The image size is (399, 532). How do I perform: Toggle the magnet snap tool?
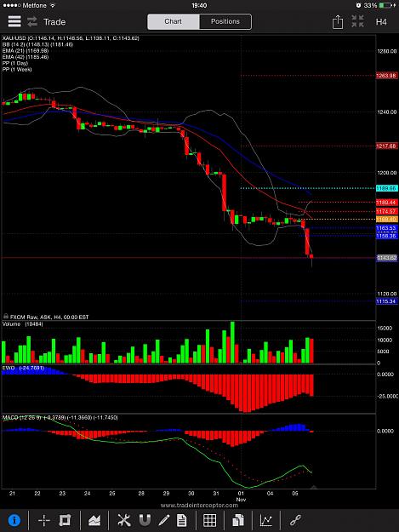(145, 520)
